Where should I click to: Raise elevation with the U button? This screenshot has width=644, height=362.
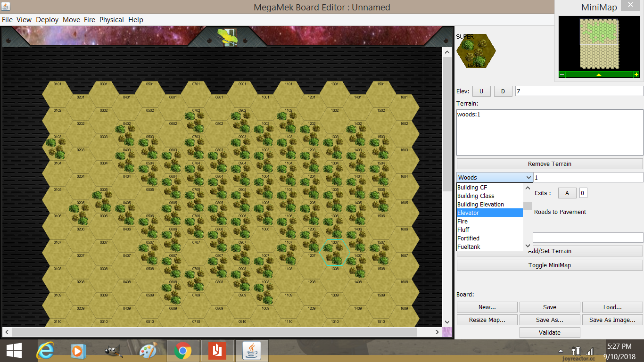click(481, 90)
